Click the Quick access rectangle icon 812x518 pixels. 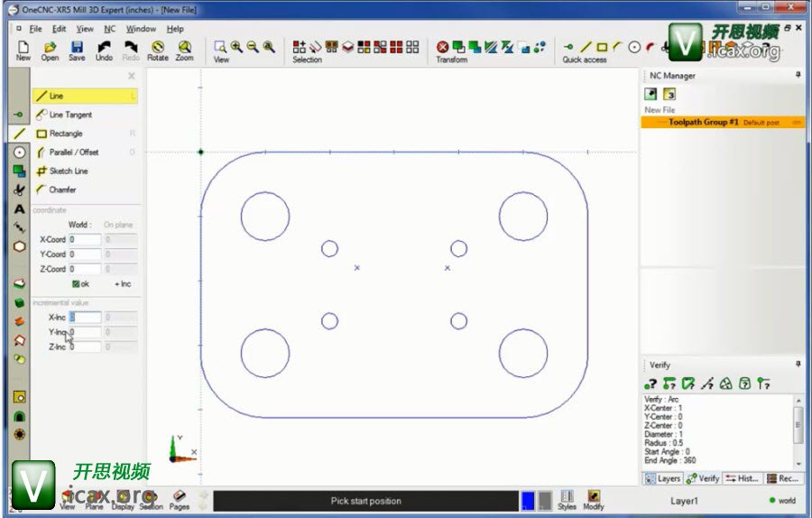click(x=602, y=47)
